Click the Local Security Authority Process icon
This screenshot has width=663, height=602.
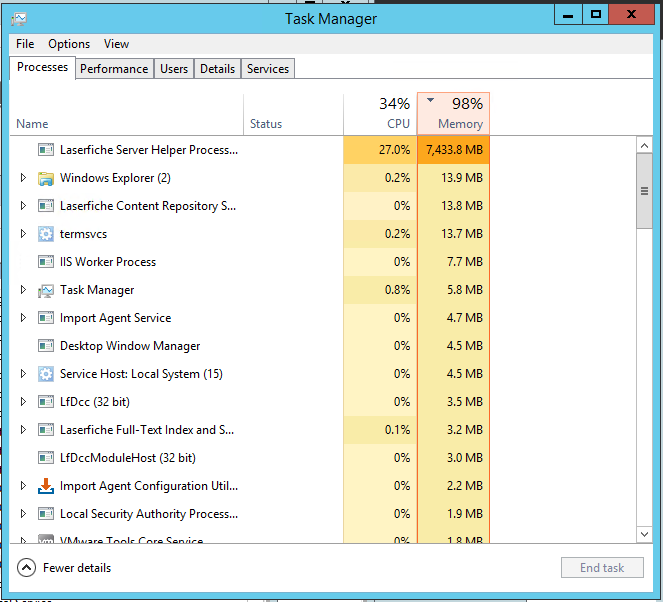click(x=46, y=514)
